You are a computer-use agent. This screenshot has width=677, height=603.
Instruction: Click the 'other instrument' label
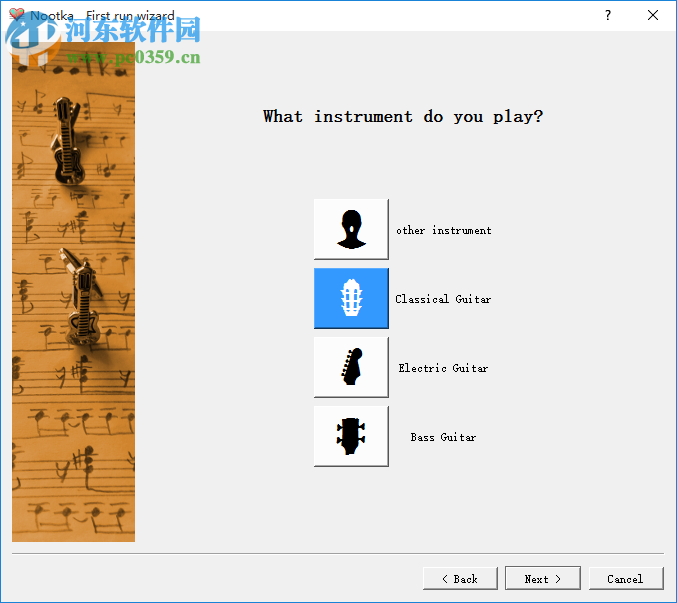pyautogui.click(x=444, y=230)
